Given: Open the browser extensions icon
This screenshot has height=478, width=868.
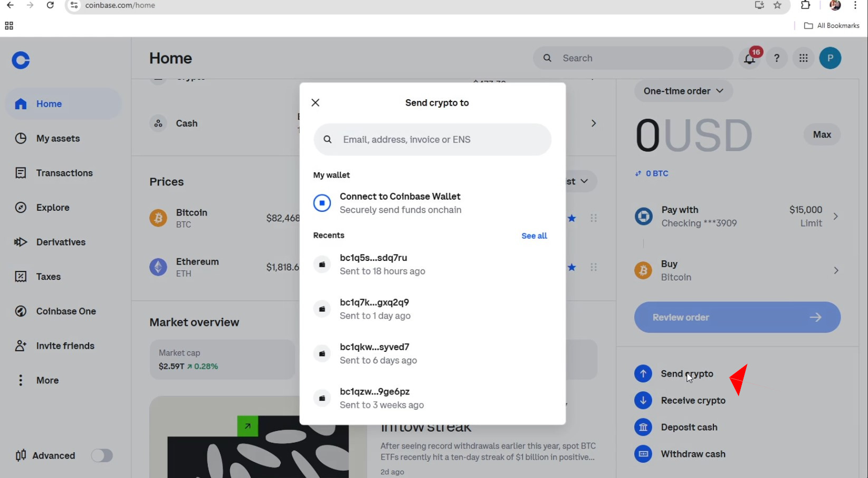Looking at the screenshot, I should point(805,5).
